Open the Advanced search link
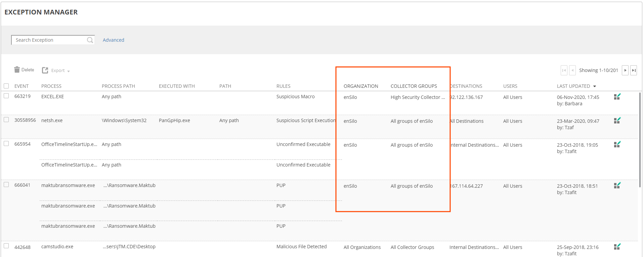The image size is (644, 257). point(113,40)
